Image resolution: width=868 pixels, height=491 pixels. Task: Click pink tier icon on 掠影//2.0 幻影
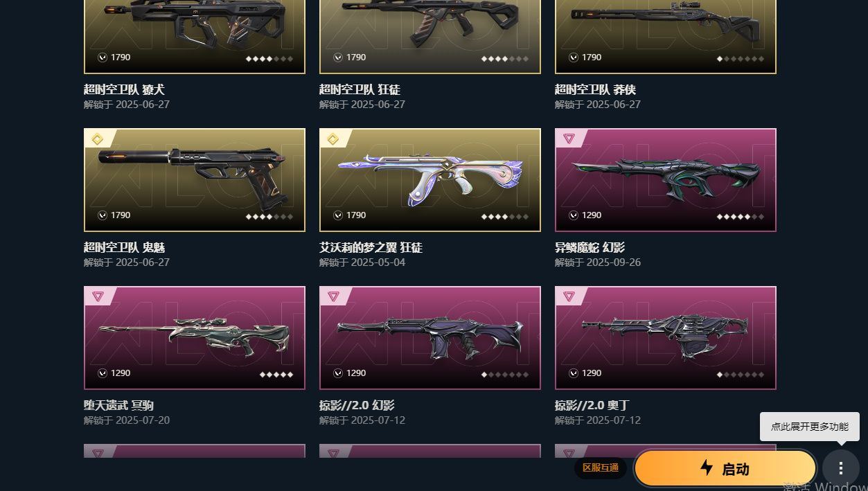(x=333, y=296)
